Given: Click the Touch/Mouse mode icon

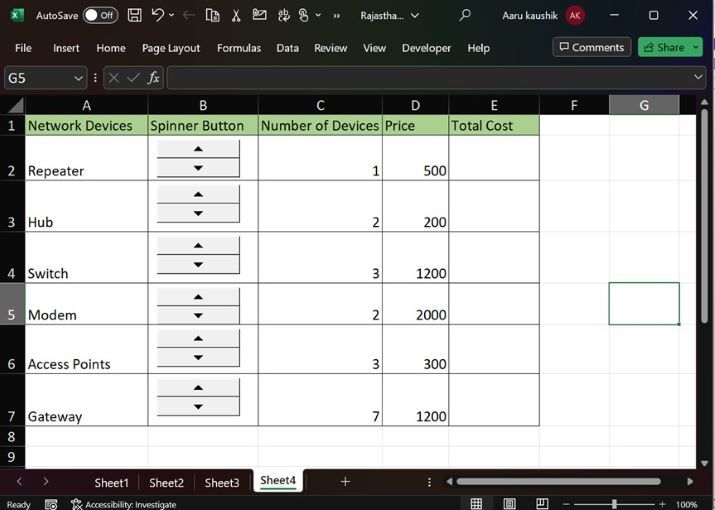Looking at the screenshot, I should click(304, 16).
